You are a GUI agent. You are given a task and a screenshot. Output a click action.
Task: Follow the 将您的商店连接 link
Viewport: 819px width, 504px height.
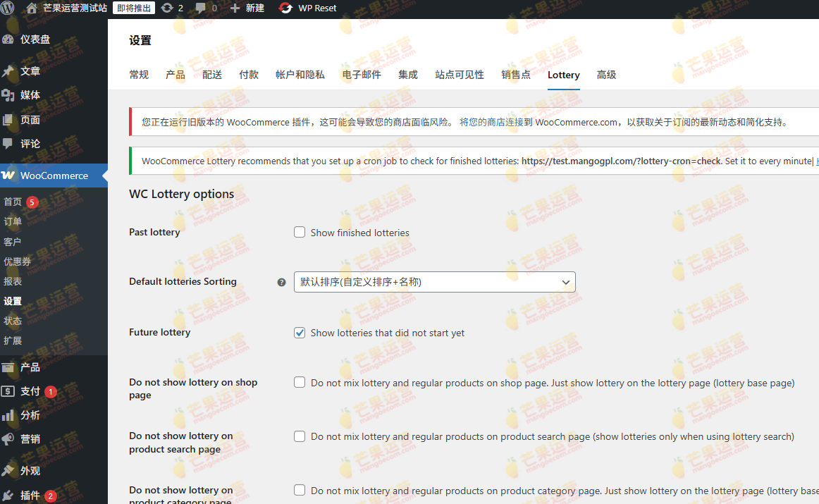pos(491,122)
